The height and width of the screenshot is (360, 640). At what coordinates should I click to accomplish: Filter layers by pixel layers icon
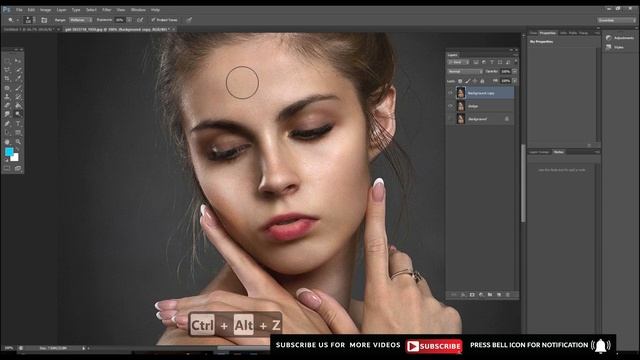[x=476, y=62]
